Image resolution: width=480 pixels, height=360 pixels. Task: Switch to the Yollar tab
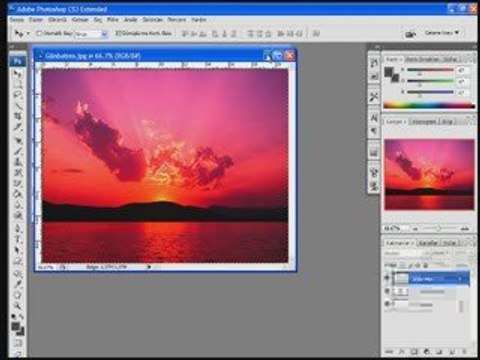(x=449, y=243)
